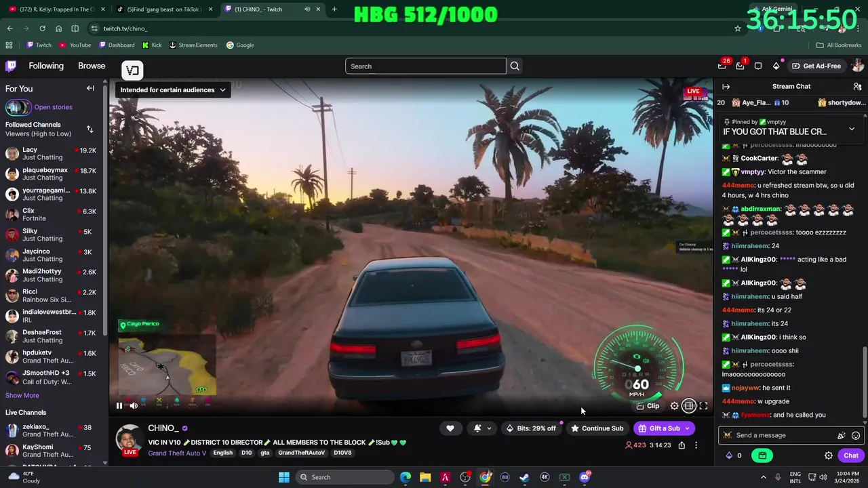868x488 pixels.
Task: Click the Grand Theft Auto V category link
Action: 177,453
